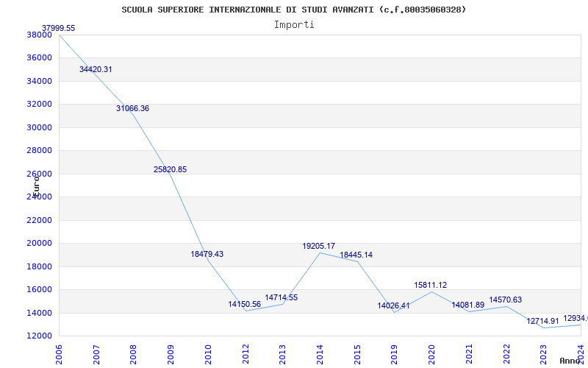Select the 34420.31 data label
Viewport: 588px width, 368px height.
tap(96, 69)
